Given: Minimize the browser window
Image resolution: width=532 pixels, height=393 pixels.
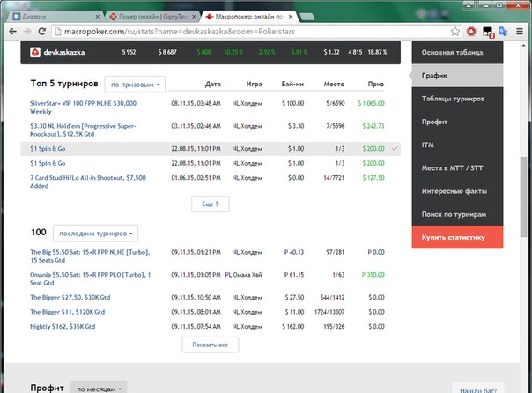Looking at the screenshot, I should tap(486, 4).
